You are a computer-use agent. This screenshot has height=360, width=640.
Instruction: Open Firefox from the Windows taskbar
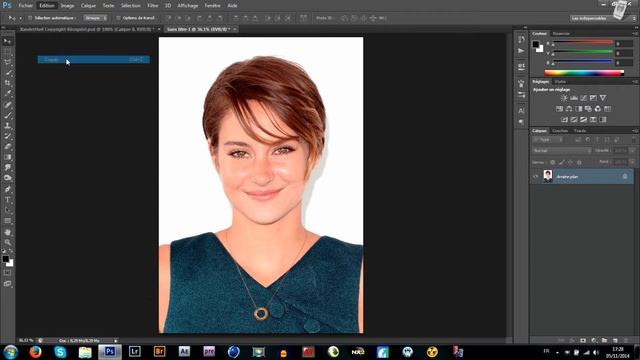tap(36, 351)
